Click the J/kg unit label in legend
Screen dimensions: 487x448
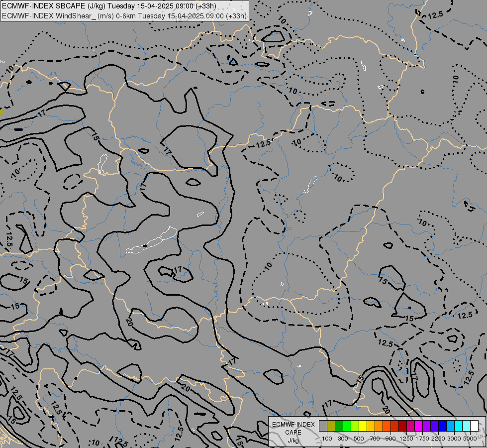[x=293, y=441]
